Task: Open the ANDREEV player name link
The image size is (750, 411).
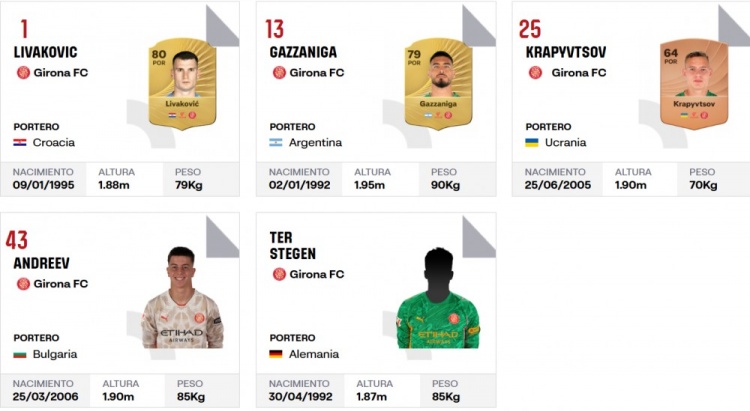Action: tap(40, 263)
